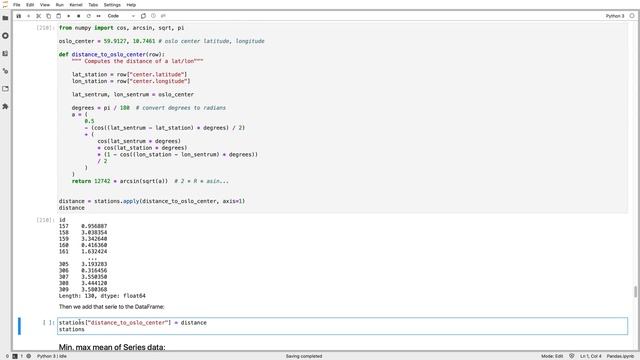The width and height of the screenshot is (640, 360).
Task: Click the notebook vertical scrollbar handle
Action: (635, 292)
